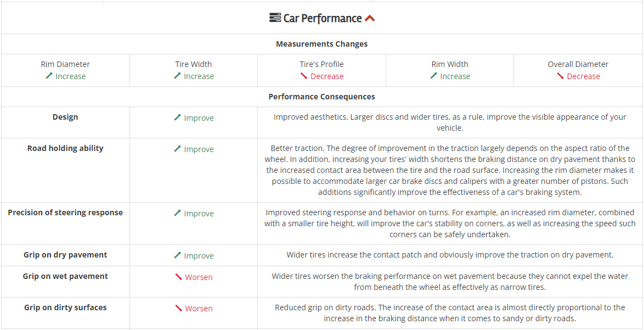The image size is (644, 330).
Task: Click the Overall Diameter decrease arrow icon
Action: tap(560, 76)
